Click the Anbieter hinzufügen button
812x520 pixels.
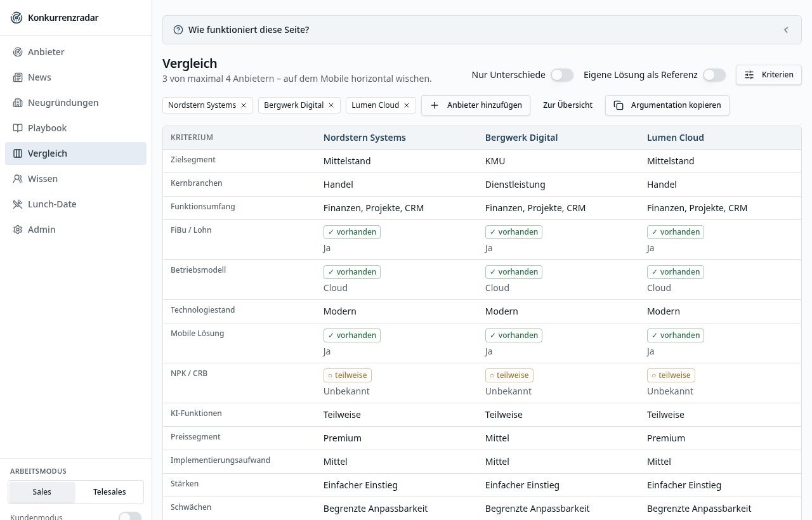click(476, 105)
